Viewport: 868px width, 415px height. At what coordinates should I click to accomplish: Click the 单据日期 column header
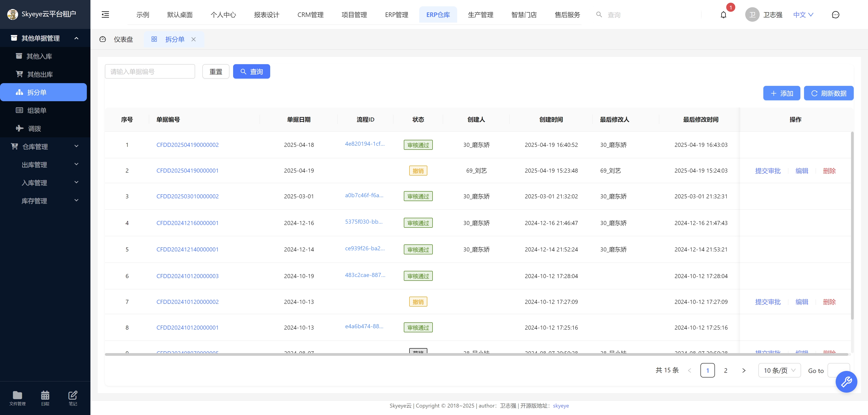pos(298,120)
